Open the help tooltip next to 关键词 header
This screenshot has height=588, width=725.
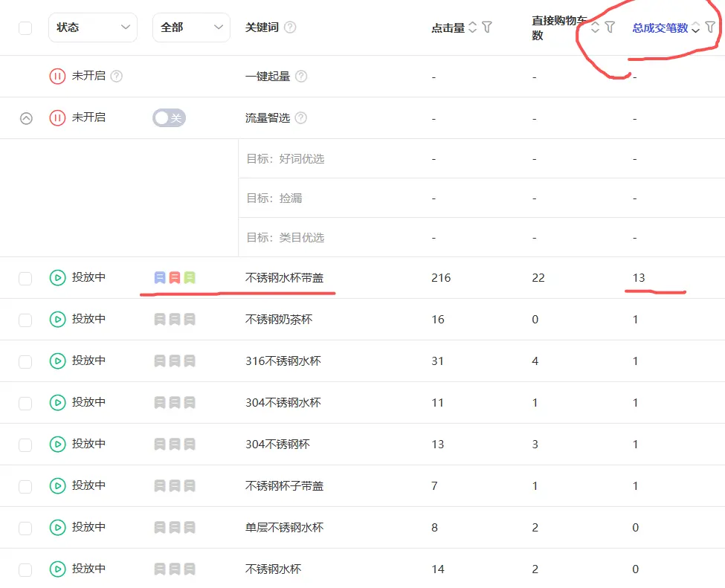tap(290, 27)
